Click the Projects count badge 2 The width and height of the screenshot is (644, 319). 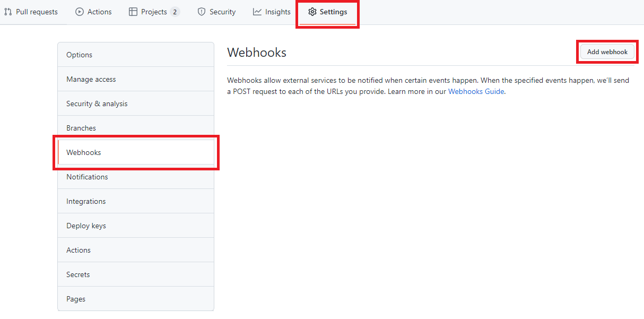coord(175,12)
